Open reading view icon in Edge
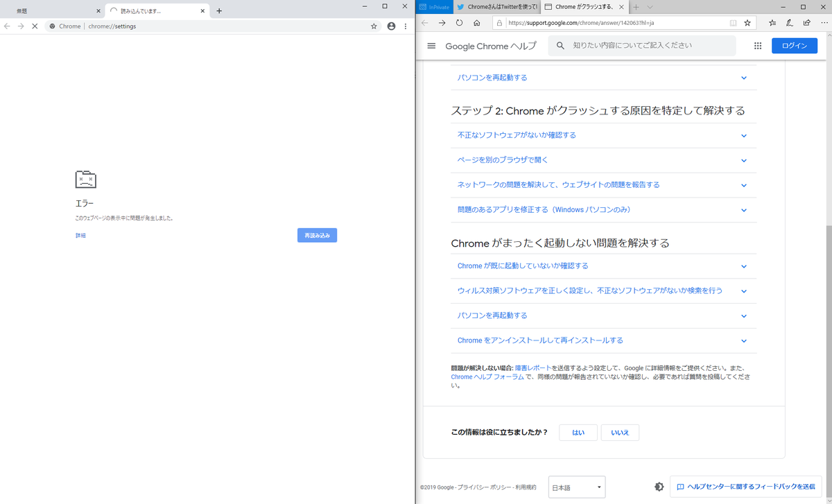 pyautogui.click(x=733, y=23)
